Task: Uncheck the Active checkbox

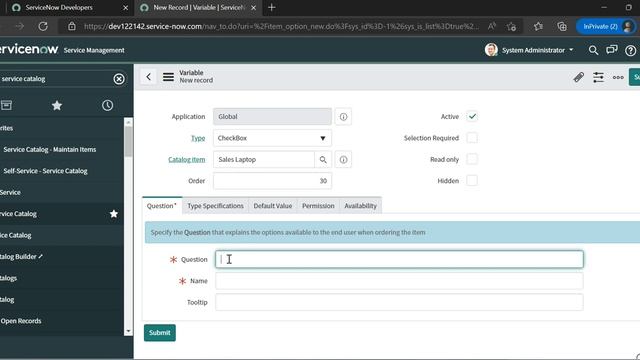Action: (472, 117)
